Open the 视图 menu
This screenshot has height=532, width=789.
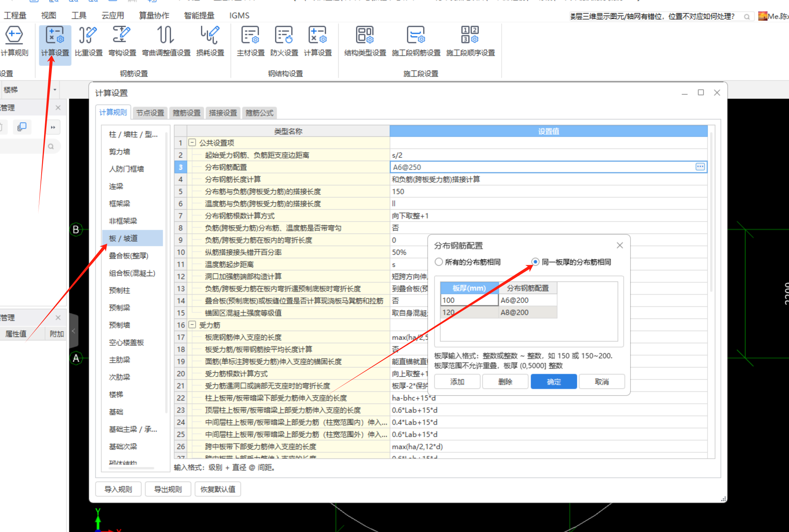coord(49,15)
